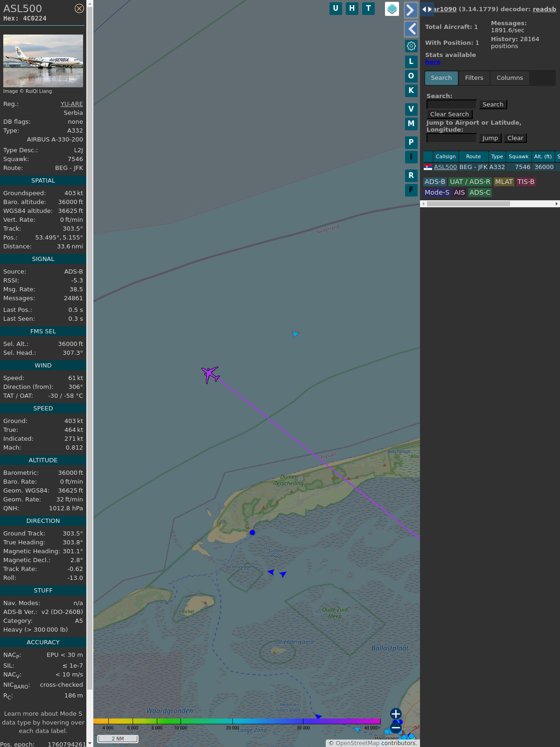Toggle sidebar width with double-arrow button
The height and width of the screenshot is (747, 560).
tap(427, 9)
